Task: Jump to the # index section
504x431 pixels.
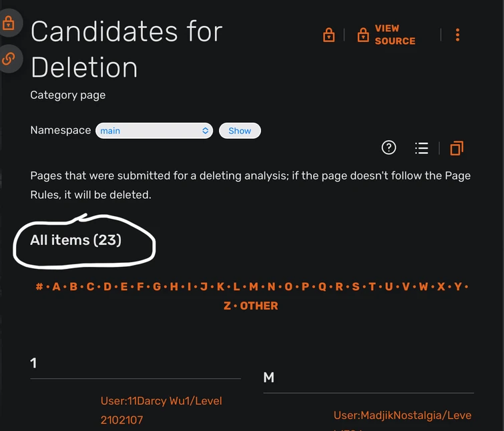Action: (x=39, y=287)
